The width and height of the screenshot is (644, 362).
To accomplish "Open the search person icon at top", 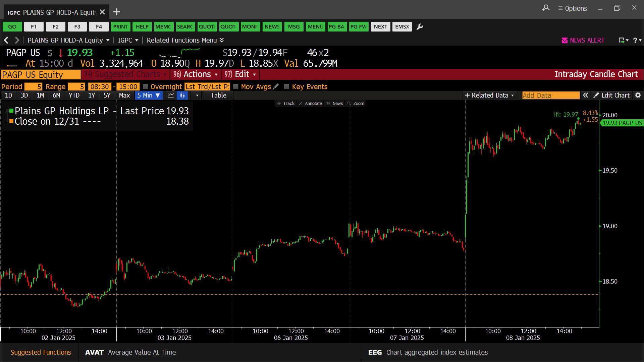I will [546, 8].
